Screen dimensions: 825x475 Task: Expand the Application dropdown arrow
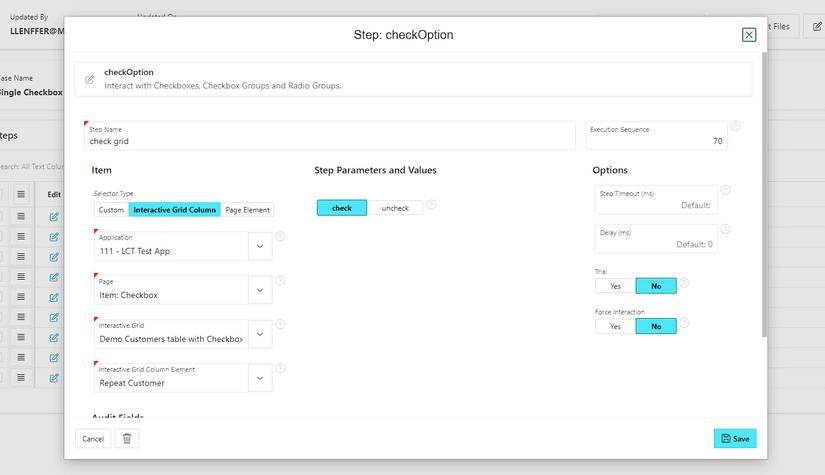260,246
